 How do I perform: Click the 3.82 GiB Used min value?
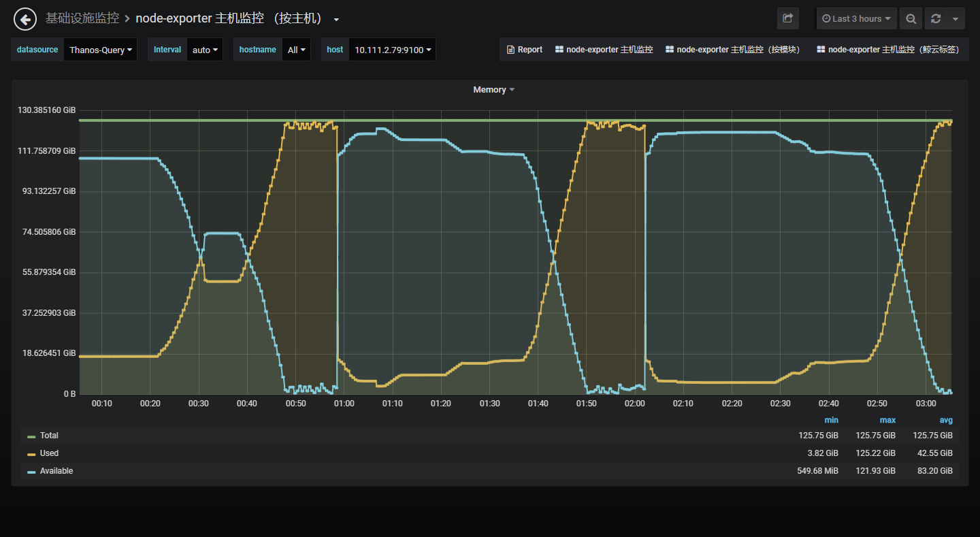pyautogui.click(x=823, y=453)
